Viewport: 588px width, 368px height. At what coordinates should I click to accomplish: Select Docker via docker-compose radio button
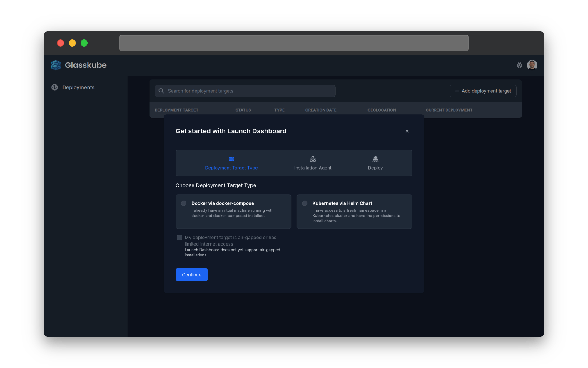(183, 203)
